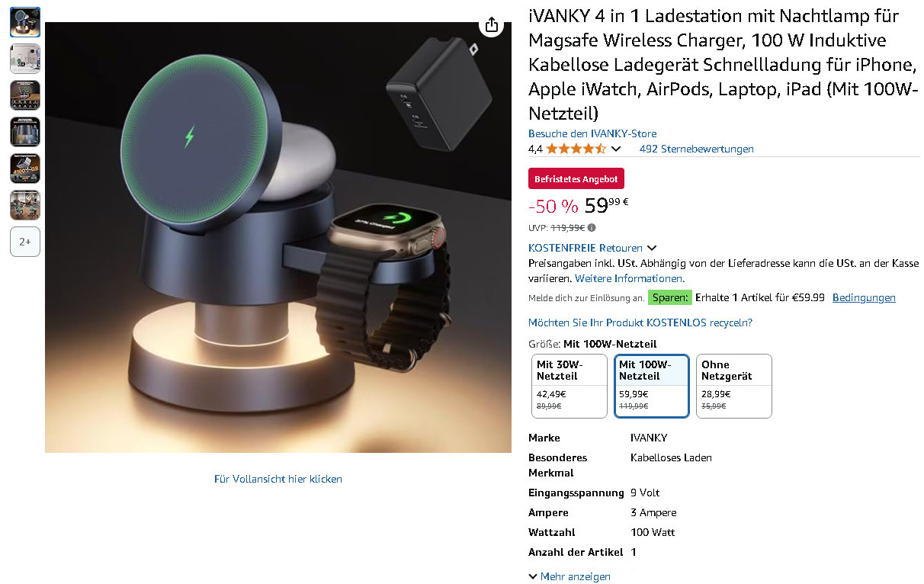
Task: Click the share icon on product image
Action: (x=492, y=24)
